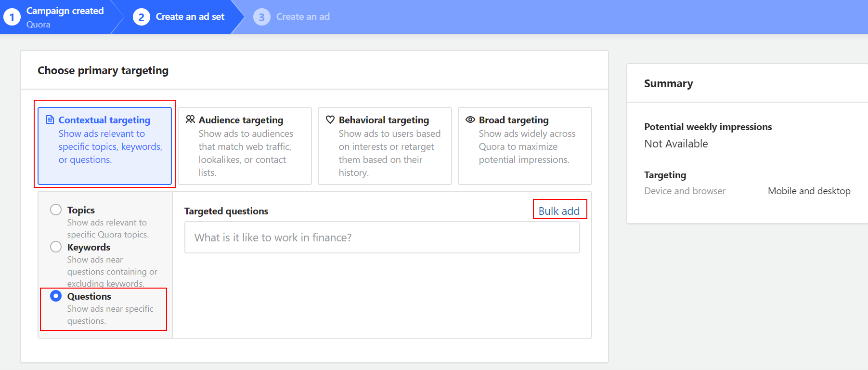Select the Topics radio button

56,210
